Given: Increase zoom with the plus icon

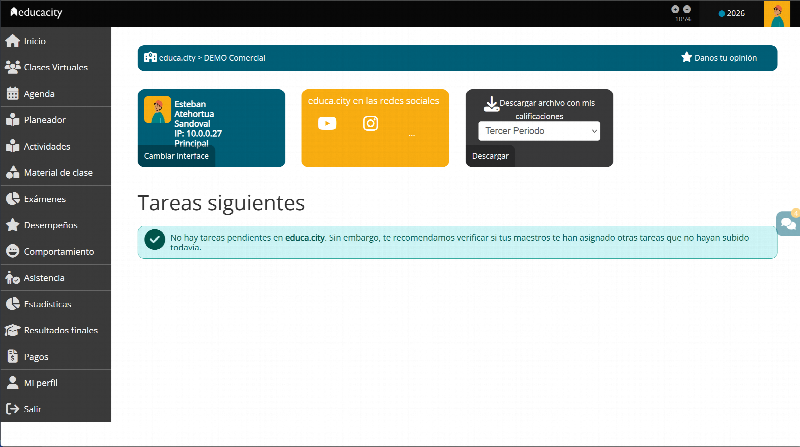Looking at the screenshot, I should pyautogui.click(x=675, y=9).
